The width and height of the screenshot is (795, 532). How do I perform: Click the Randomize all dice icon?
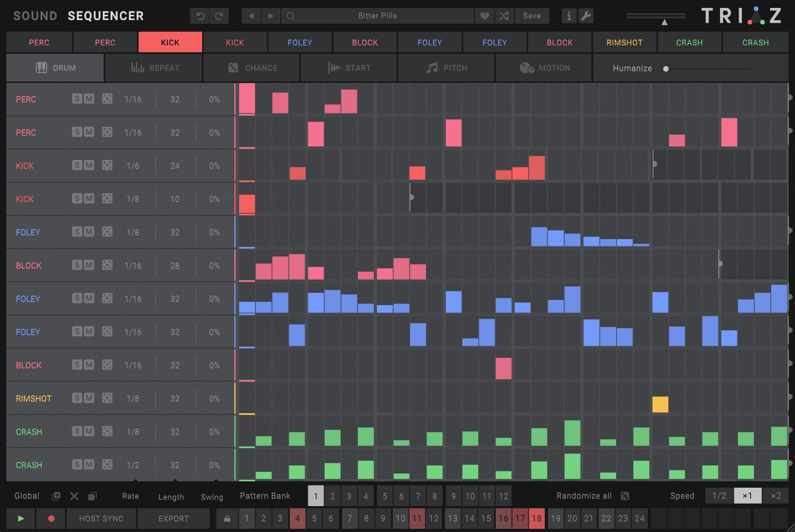[x=625, y=496]
